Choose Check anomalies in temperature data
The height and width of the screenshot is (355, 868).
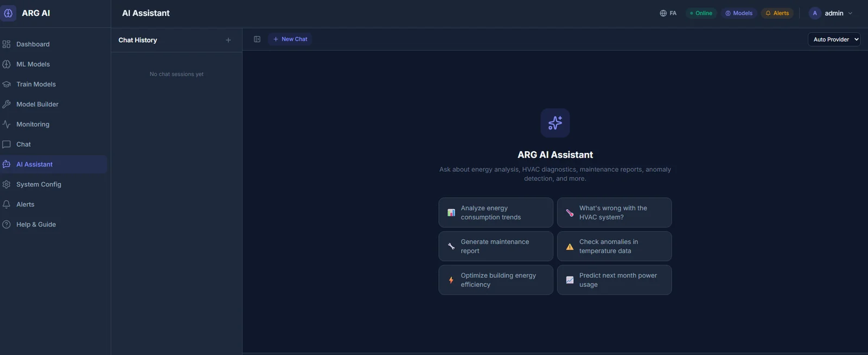point(614,246)
